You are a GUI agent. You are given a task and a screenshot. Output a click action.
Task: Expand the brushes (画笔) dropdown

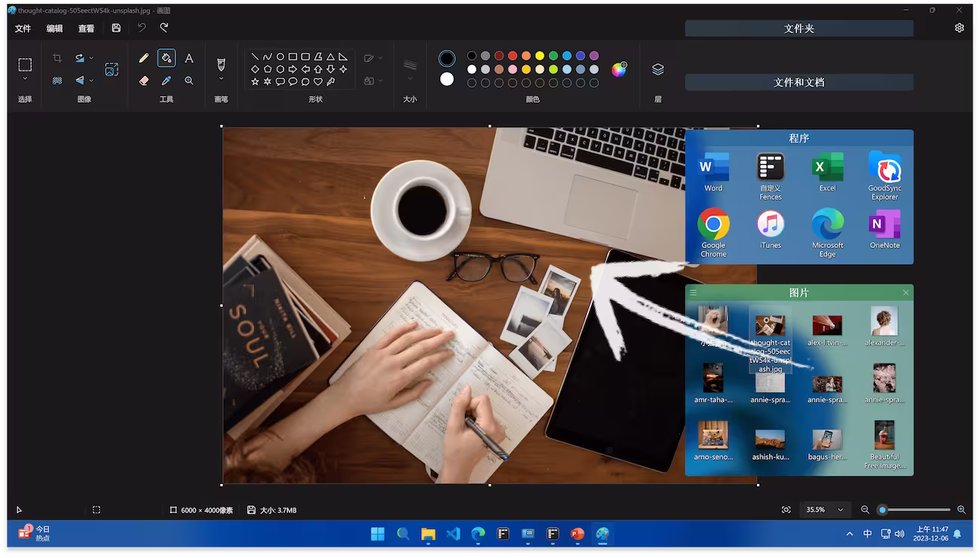click(x=221, y=79)
